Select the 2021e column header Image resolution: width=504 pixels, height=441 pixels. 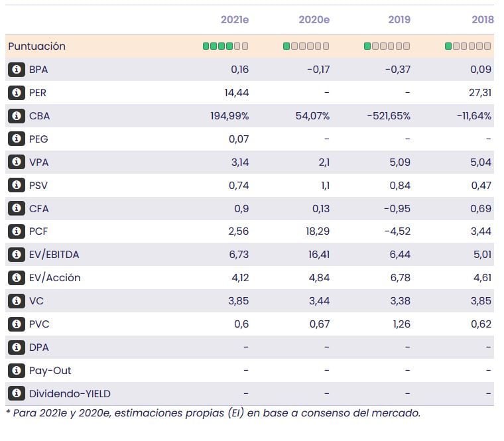[235, 20]
